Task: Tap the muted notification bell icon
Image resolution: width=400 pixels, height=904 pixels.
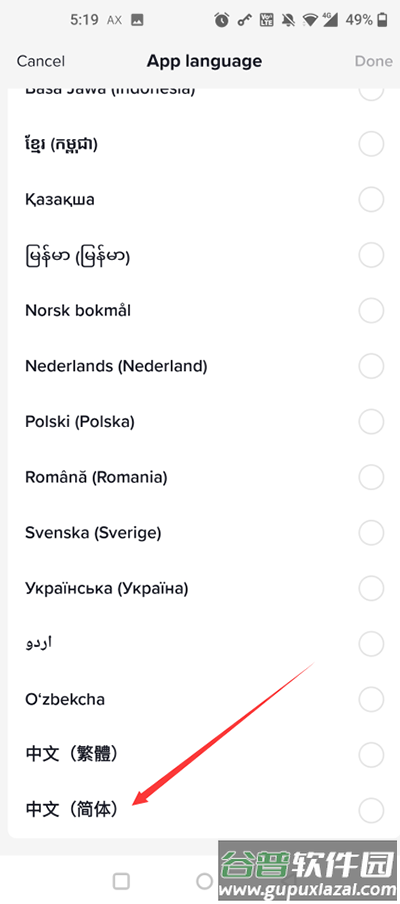Action: click(x=288, y=20)
